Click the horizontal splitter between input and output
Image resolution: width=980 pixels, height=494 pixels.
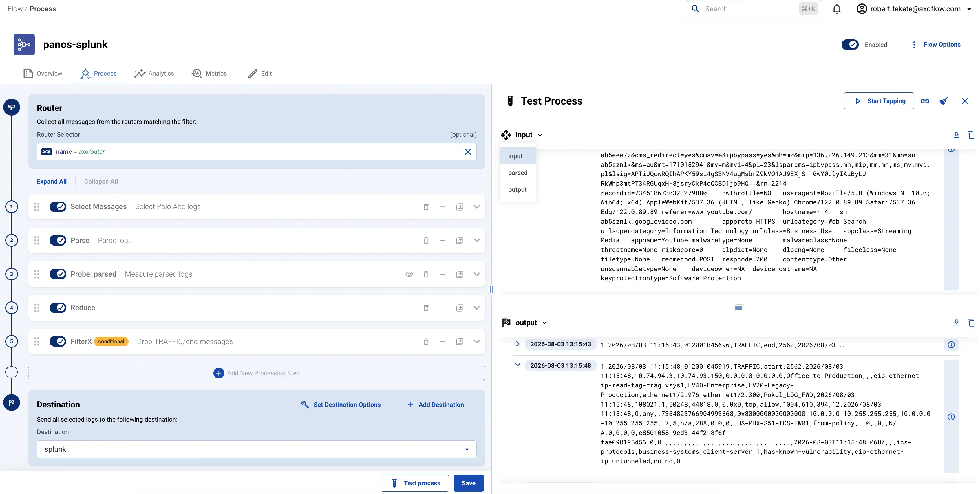pos(738,308)
